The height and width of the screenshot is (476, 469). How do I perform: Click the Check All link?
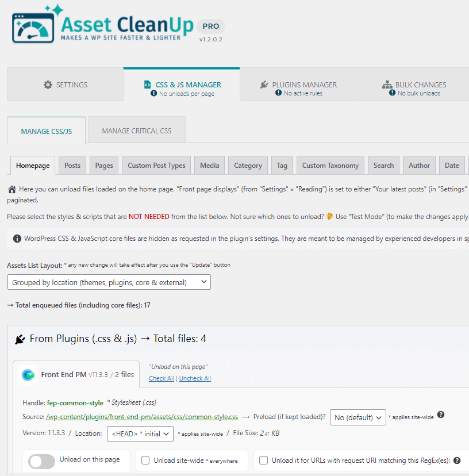pos(161,378)
